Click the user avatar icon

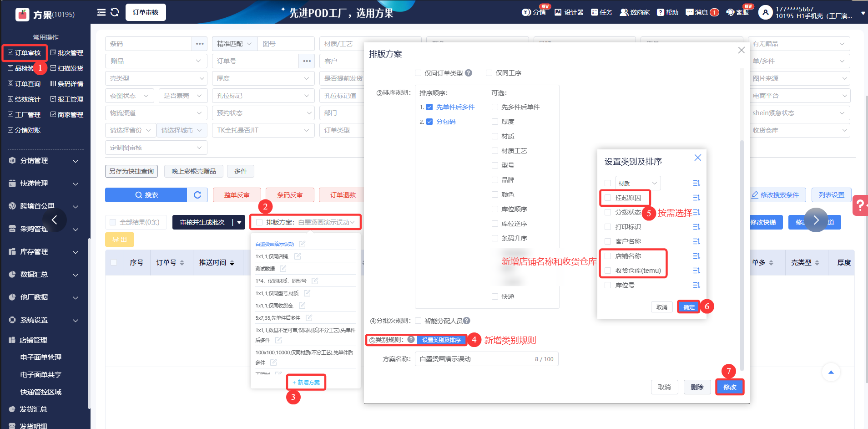[766, 12]
